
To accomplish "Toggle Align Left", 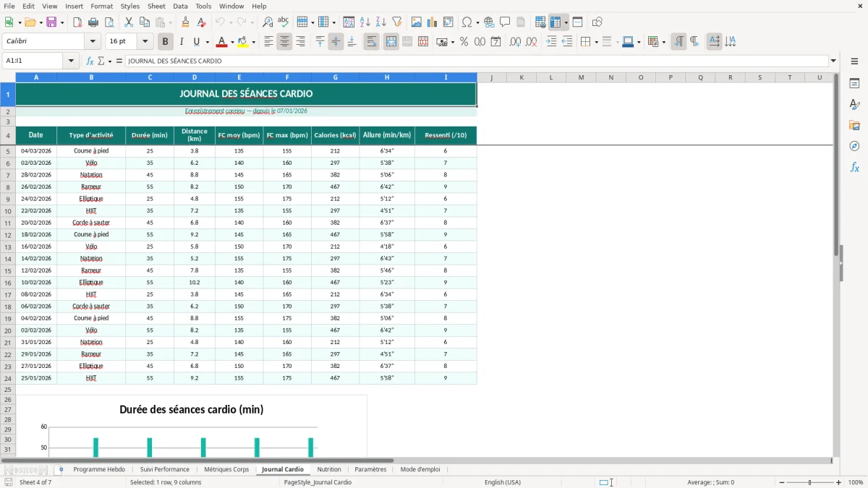I will coord(268,42).
